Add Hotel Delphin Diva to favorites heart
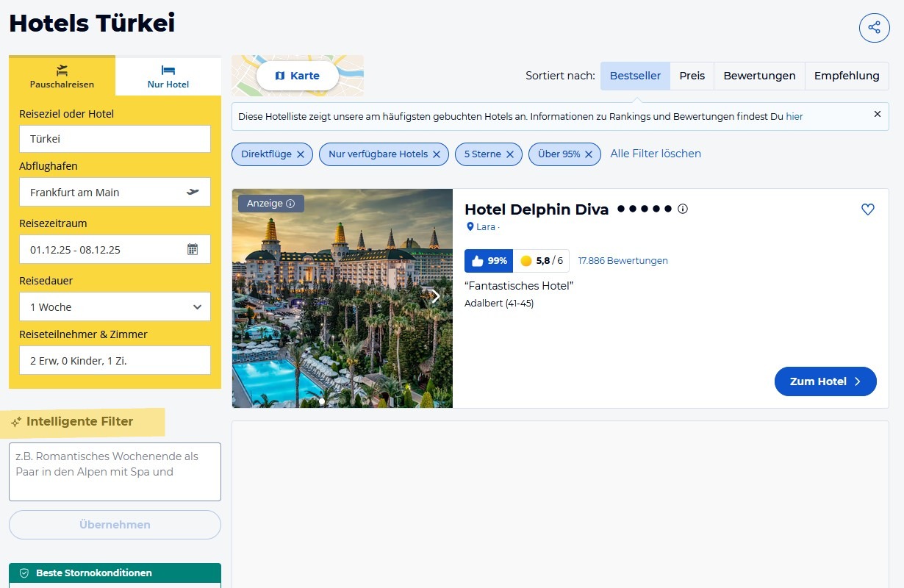Viewport: 904px width, 588px height. click(867, 209)
